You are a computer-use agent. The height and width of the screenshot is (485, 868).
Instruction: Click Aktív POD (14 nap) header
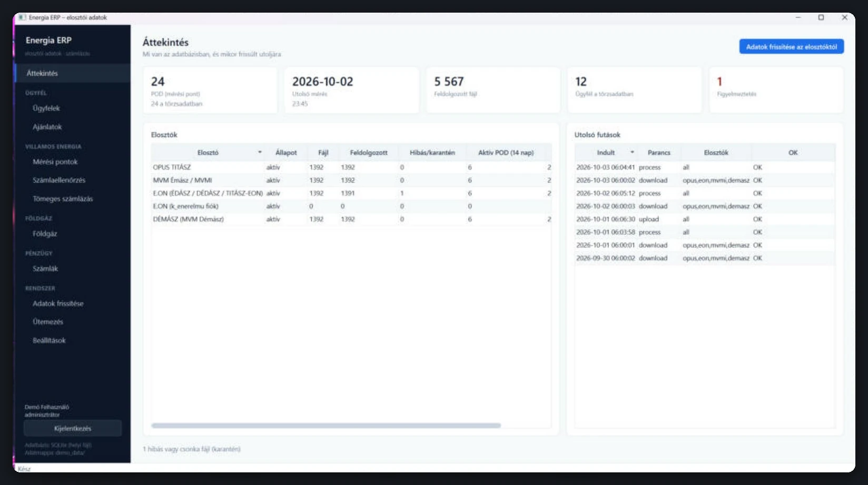506,152
